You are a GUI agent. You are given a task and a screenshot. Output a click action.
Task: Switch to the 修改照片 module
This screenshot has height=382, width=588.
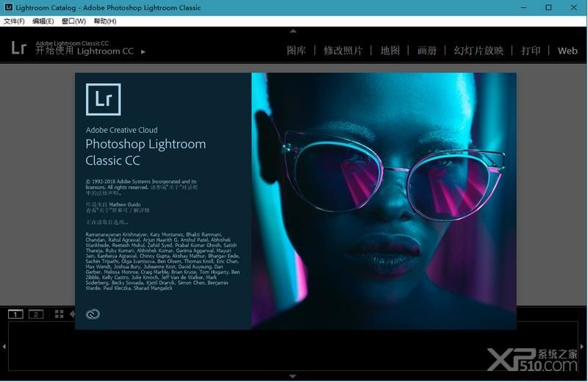[x=343, y=51]
